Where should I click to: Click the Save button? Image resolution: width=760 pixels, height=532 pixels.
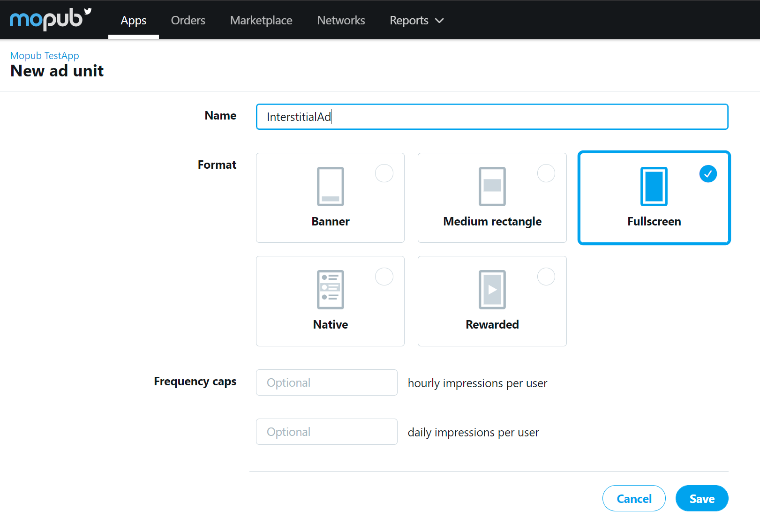click(702, 498)
